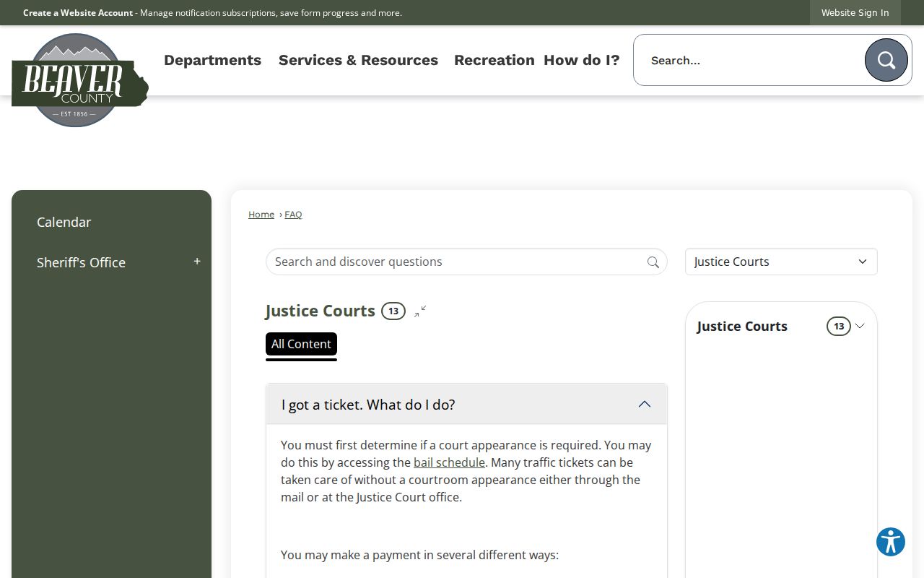Click the site search magnifier button

[x=886, y=60]
